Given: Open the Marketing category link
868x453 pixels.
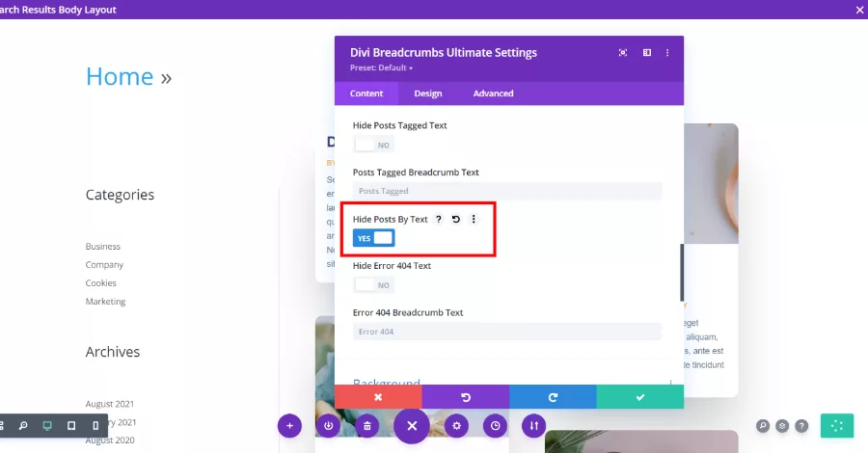Looking at the screenshot, I should pos(105,301).
